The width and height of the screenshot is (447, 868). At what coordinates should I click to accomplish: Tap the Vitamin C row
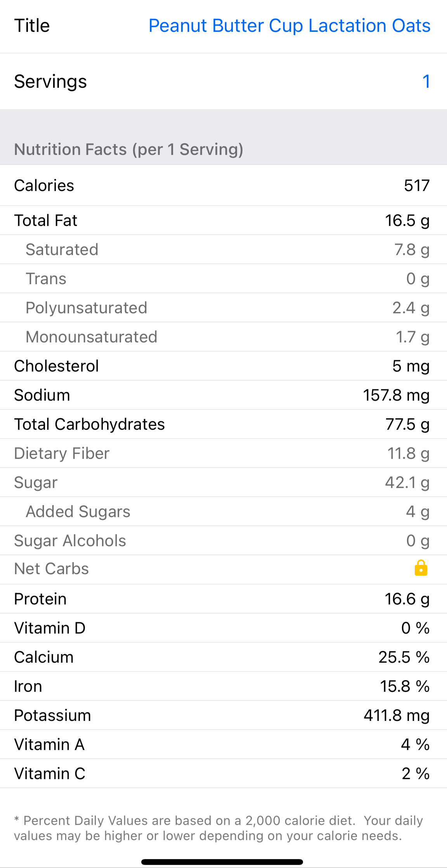tap(223, 774)
